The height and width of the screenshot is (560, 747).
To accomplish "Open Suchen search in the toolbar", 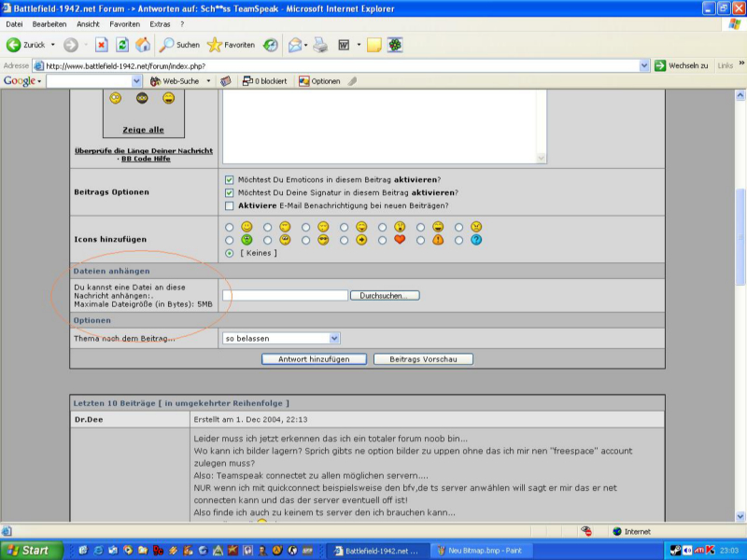I will coord(179,45).
